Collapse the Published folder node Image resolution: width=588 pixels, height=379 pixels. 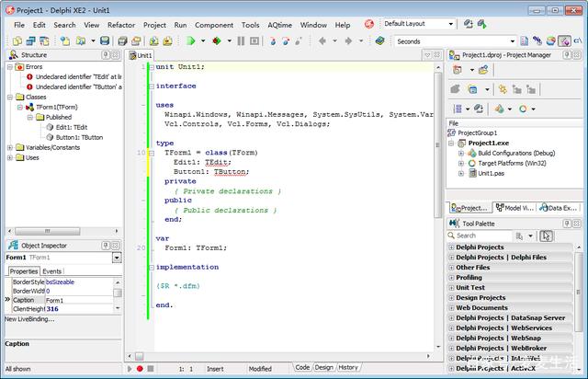pos(30,118)
